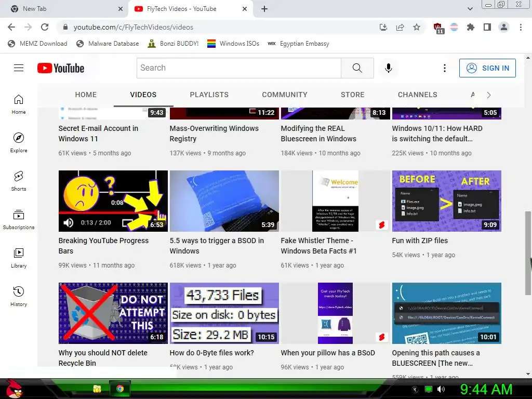The height and width of the screenshot is (399, 532).
Task: Open Fake Whistler Theme short thumbnail
Action: (x=335, y=201)
